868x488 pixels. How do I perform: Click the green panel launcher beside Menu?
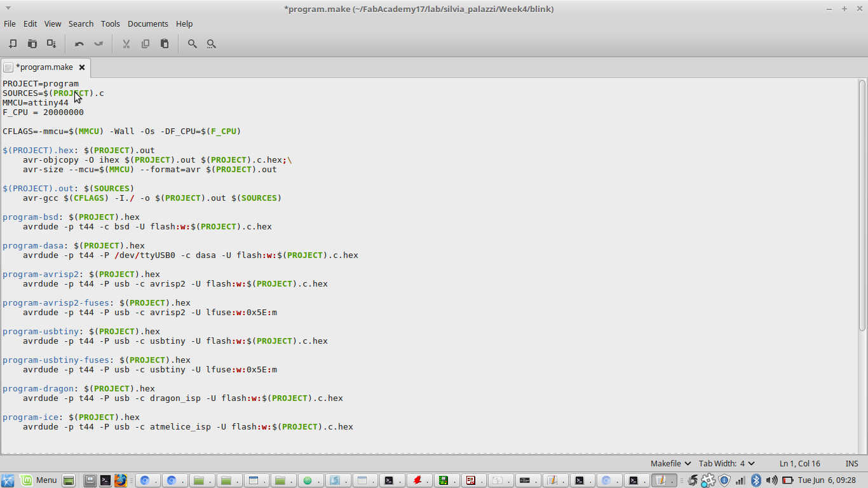coord(69,480)
